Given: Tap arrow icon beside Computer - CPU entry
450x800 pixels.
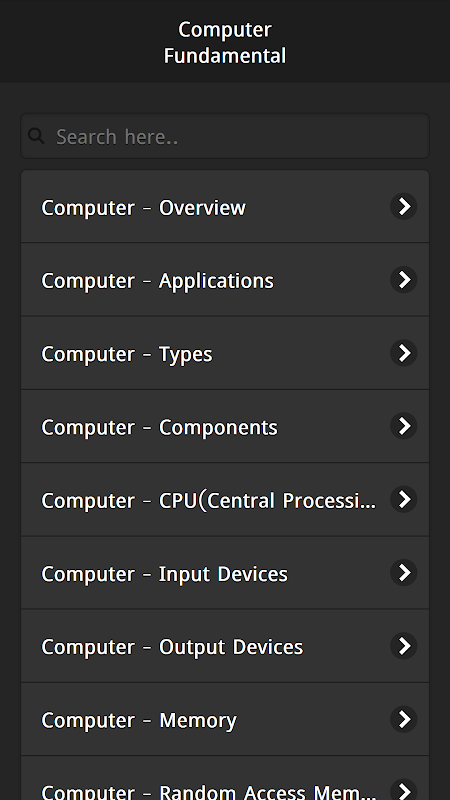Looking at the screenshot, I should tap(404, 499).
